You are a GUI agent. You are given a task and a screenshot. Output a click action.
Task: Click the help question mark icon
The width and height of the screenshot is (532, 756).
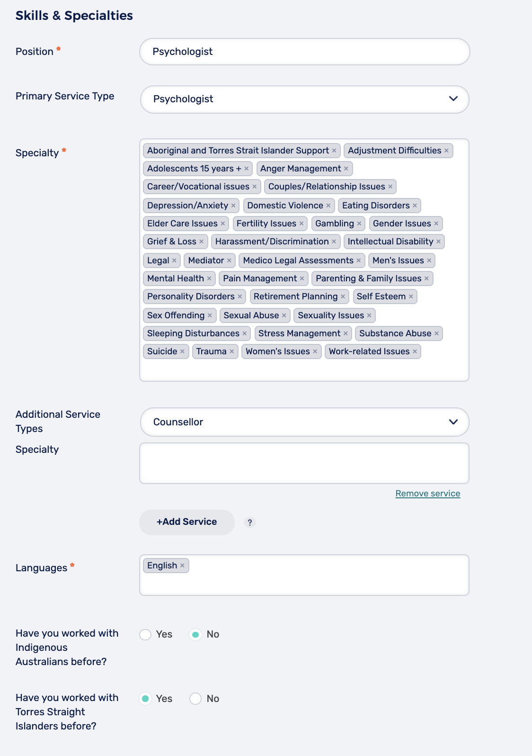point(250,522)
